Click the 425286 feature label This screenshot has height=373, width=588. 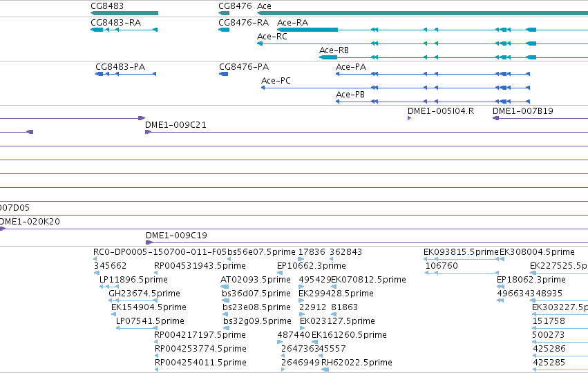pos(549,349)
